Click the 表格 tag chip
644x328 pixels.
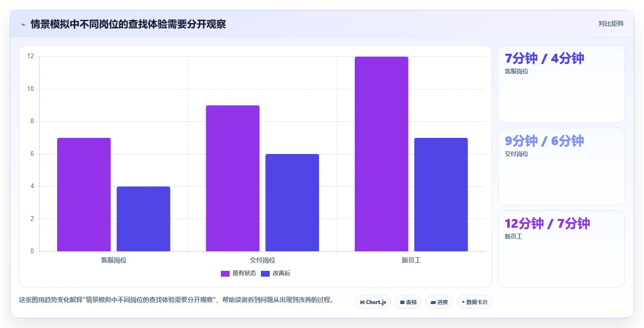pos(408,302)
